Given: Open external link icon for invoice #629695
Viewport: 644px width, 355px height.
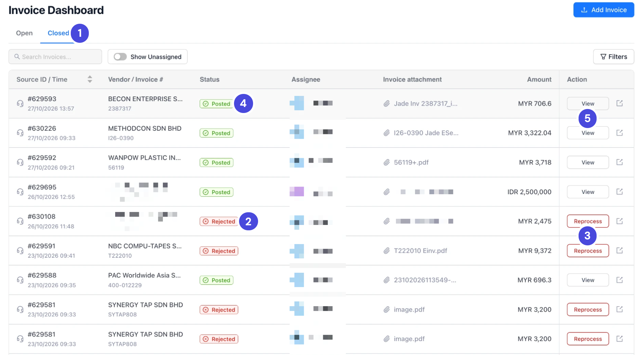Looking at the screenshot, I should 619,192.
